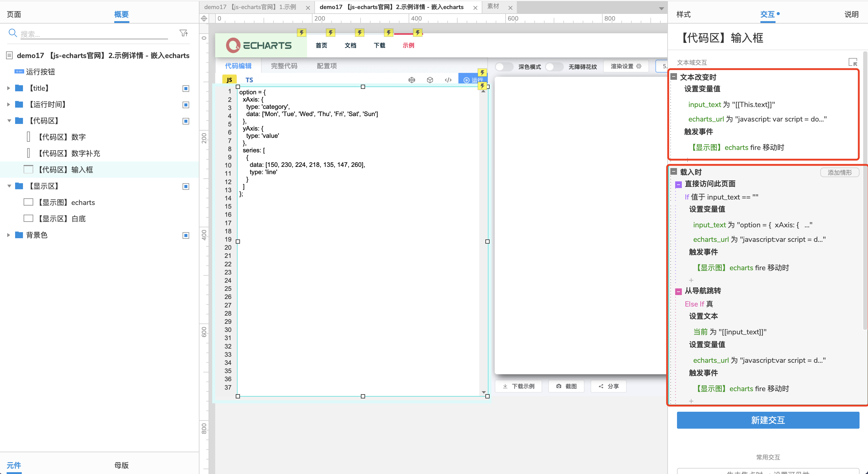Screen dimensions: 868x474
Task: Collapse the 【代码区】 group in outline
Action: (9, 120)
